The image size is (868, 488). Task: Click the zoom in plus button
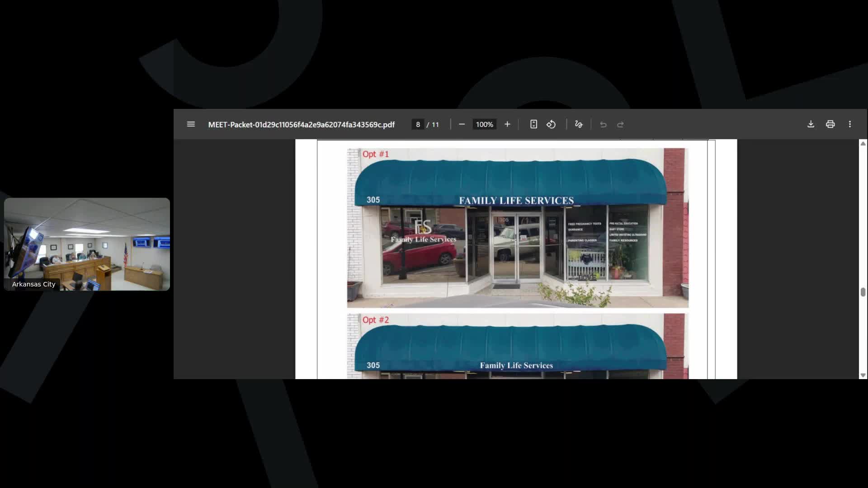pyautogui.click(x=507, y=124)
